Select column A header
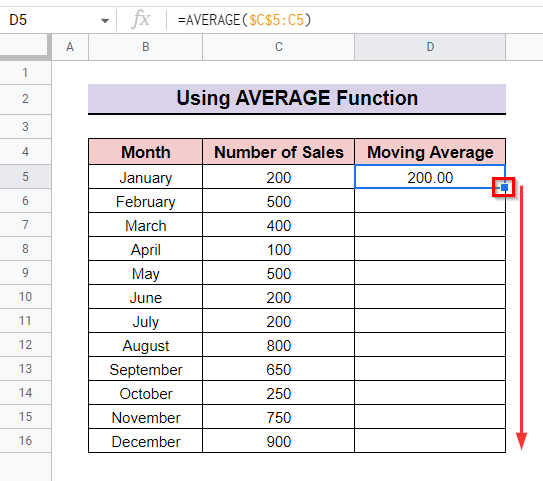 pos(70,47)
